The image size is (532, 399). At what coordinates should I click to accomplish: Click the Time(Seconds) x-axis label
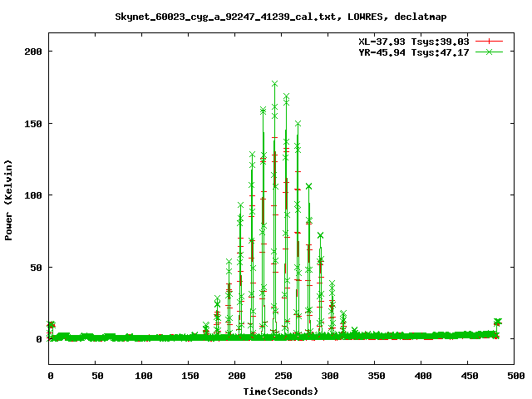tap(281, 392)
